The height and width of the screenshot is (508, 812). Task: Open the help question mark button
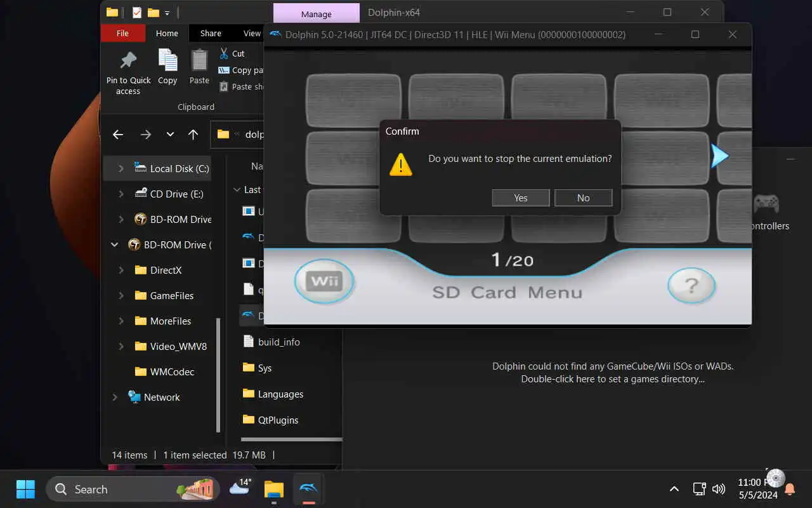[x=691, y=285]
